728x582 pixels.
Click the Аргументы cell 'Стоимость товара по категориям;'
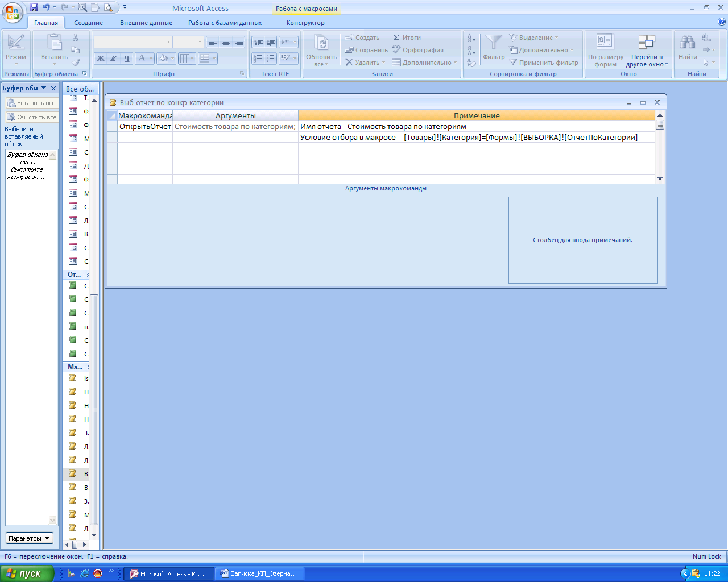(x=235, y=127)
